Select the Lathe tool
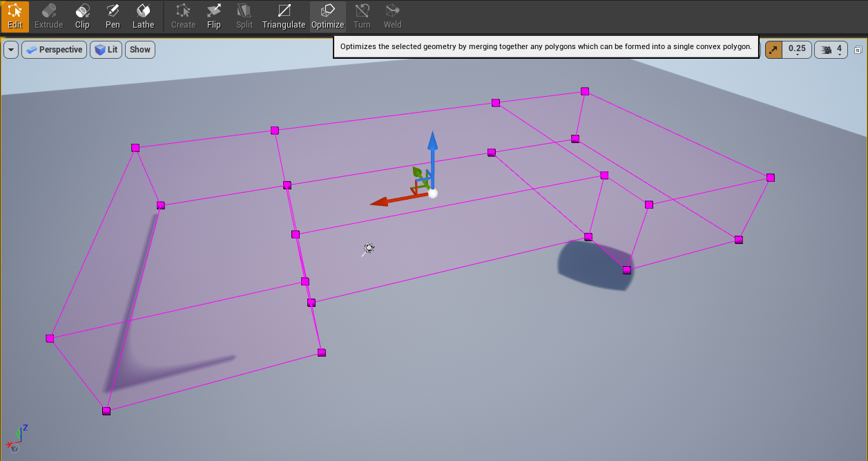 [143, 15]
